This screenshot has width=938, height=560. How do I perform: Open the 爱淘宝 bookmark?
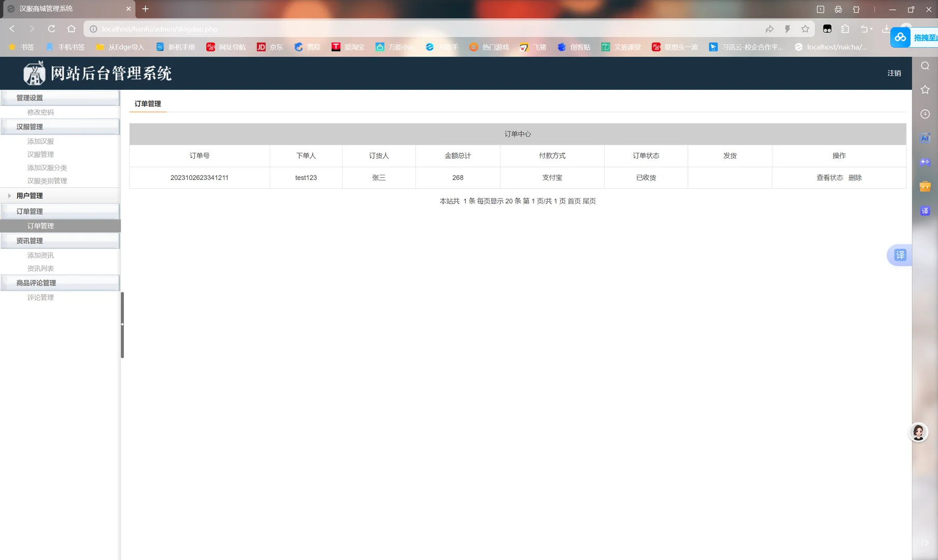pyautogui.click(x=348, y=47)
